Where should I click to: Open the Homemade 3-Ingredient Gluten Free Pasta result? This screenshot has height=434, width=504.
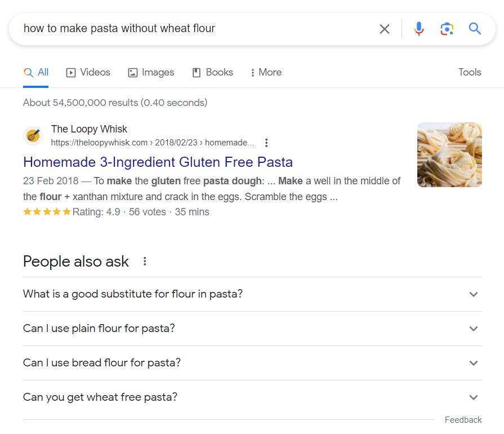coord(158,162)
